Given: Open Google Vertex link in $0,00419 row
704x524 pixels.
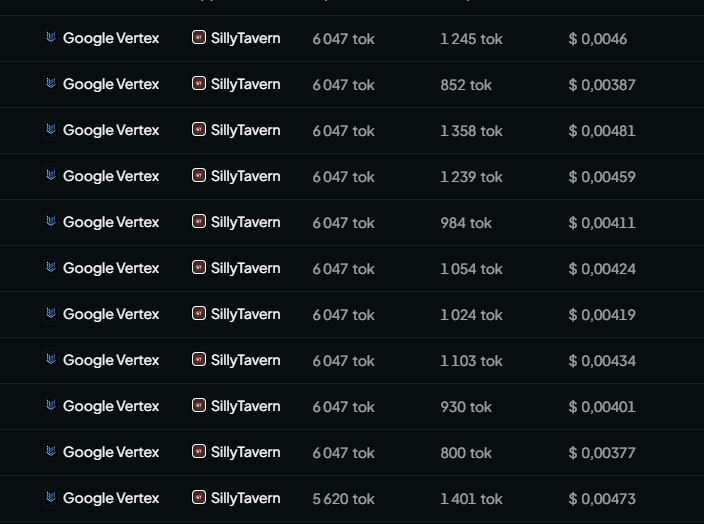Looking at the screenshot, I should [x=111, y=314].
